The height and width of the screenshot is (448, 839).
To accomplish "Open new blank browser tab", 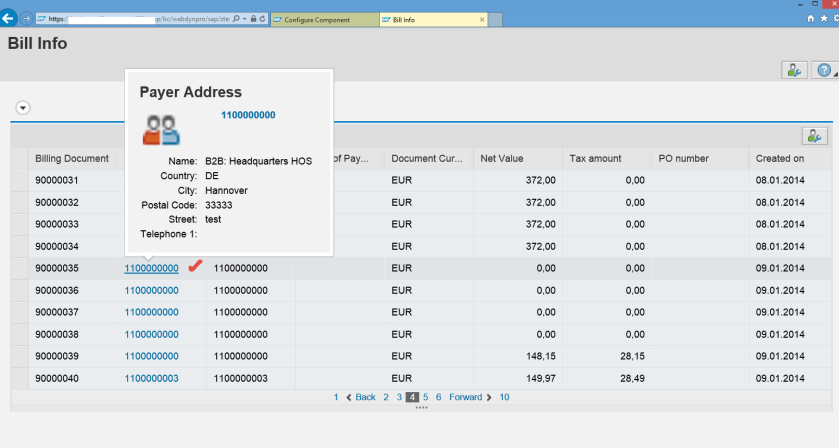I will (x=495, y=20).
